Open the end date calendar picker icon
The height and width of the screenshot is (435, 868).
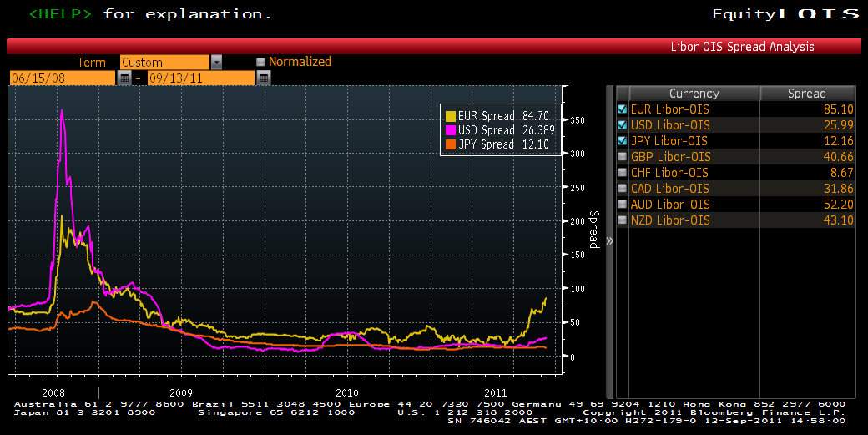[x=264, y=78]
